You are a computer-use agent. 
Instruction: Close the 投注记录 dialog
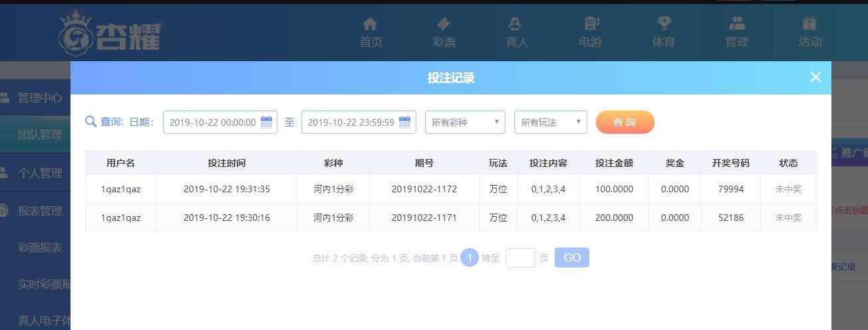[815, 77]
